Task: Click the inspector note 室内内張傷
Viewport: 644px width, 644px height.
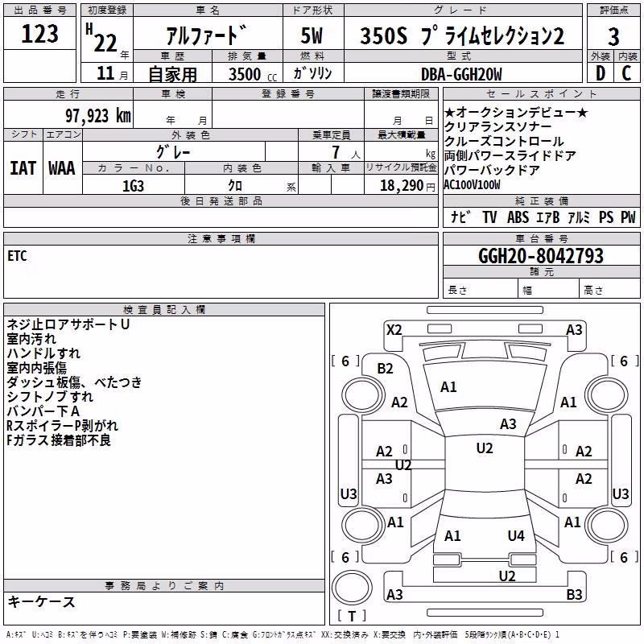Action: [x=37, y=368]
